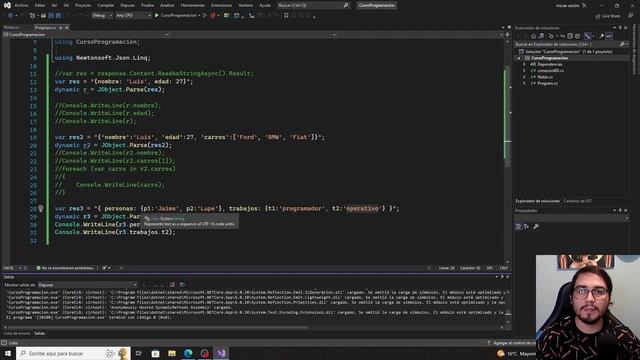Click the Collapse All icon in Solution Explorer

point(570,36)
